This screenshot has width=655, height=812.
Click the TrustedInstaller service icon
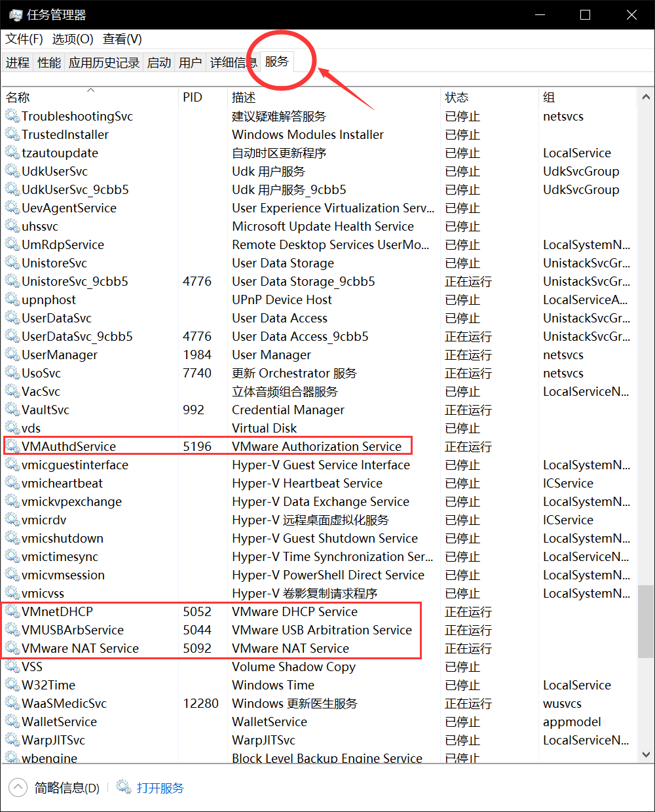point(12,134)
